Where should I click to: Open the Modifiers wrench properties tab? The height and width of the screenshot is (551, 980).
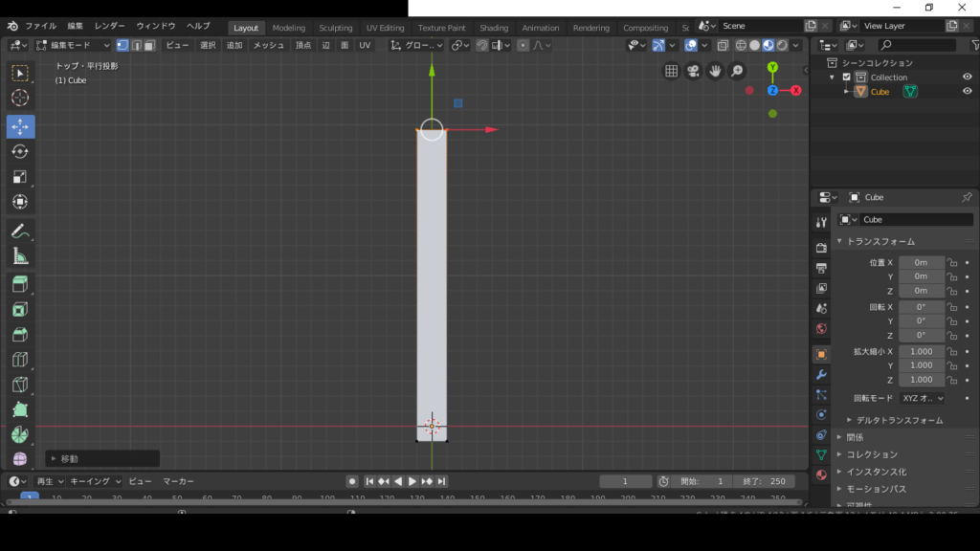821,374
